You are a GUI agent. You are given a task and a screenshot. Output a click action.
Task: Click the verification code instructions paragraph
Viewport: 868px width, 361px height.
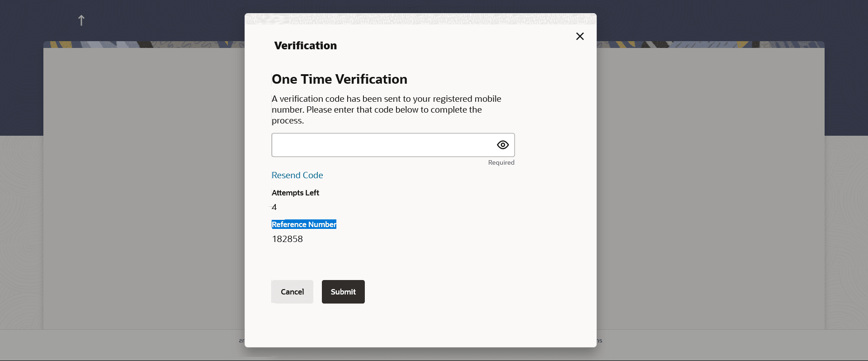coord(387,109)
